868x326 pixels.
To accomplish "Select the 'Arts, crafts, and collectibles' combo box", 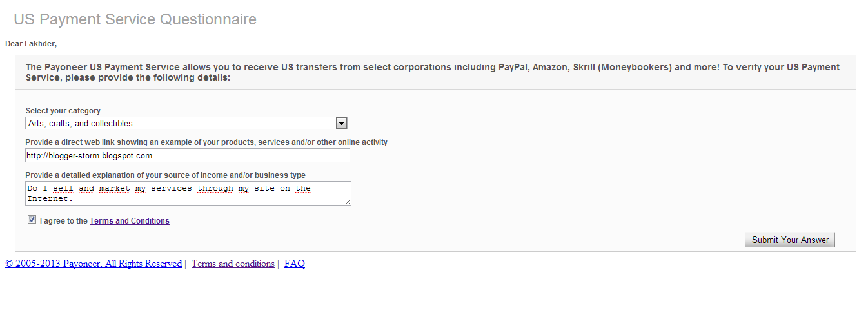I will click(x=186, y=123).
